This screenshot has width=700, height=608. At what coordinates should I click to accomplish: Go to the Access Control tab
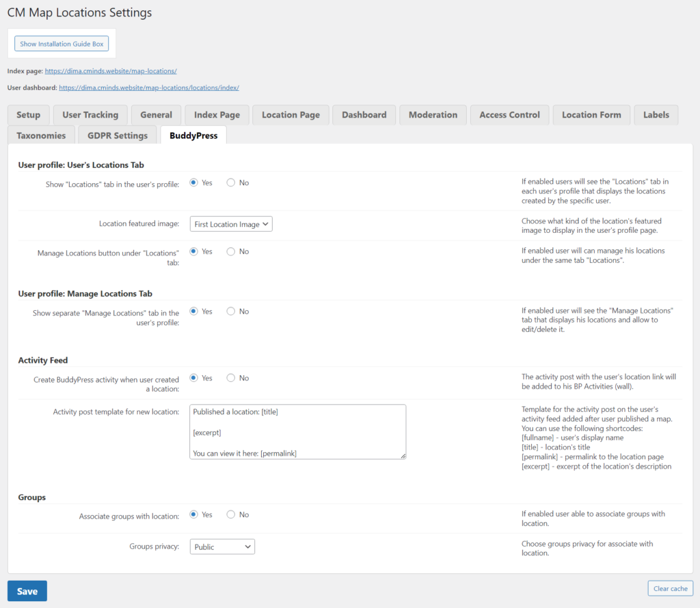coord(509,115)
